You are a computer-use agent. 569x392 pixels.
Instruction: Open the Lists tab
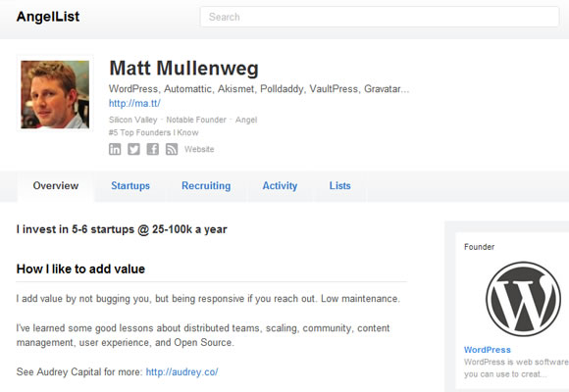tap(340, 185)
